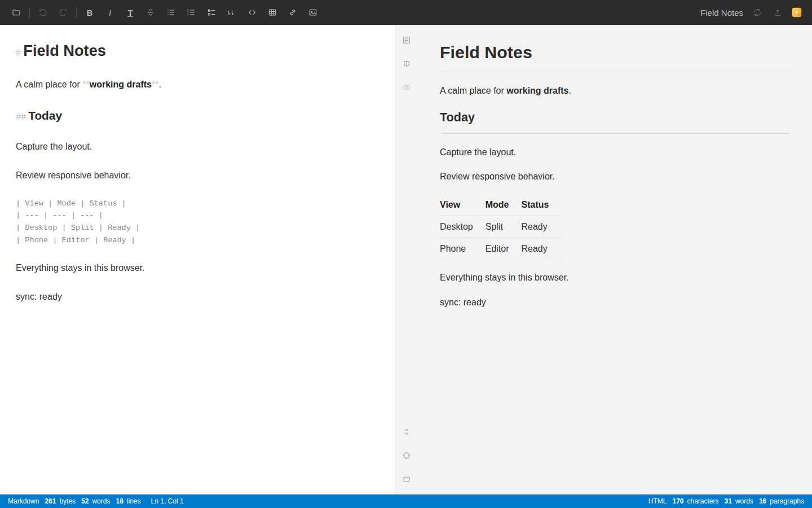The image size is (812, 508).
Task: Apply italic formatting from the toolbar
Action: [x=110, y=12]
